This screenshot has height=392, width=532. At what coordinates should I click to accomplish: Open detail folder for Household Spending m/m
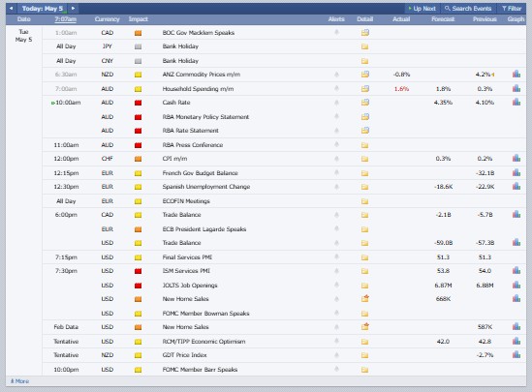click(365, 89)
